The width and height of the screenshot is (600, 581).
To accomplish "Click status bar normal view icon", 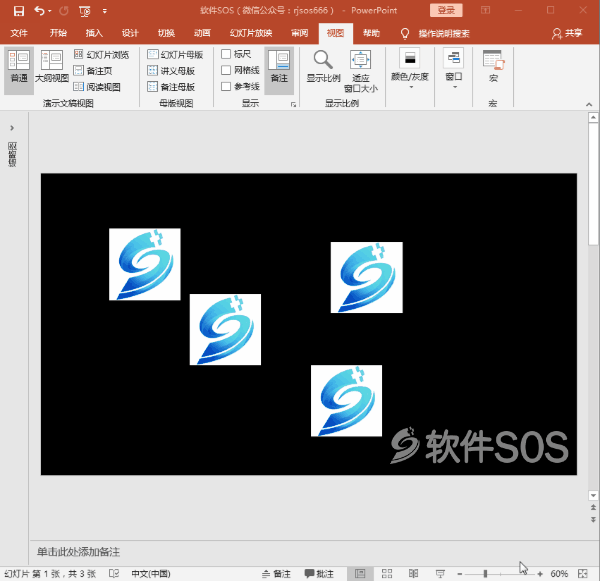I will (360, 573).
